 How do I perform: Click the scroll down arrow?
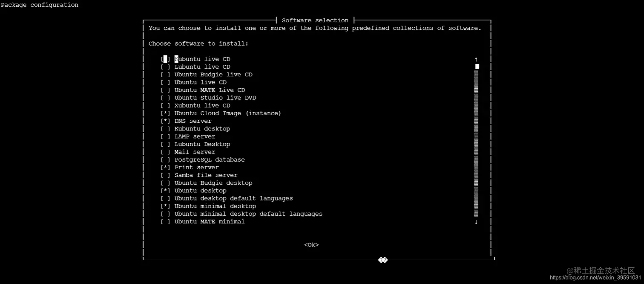point(476,222)
